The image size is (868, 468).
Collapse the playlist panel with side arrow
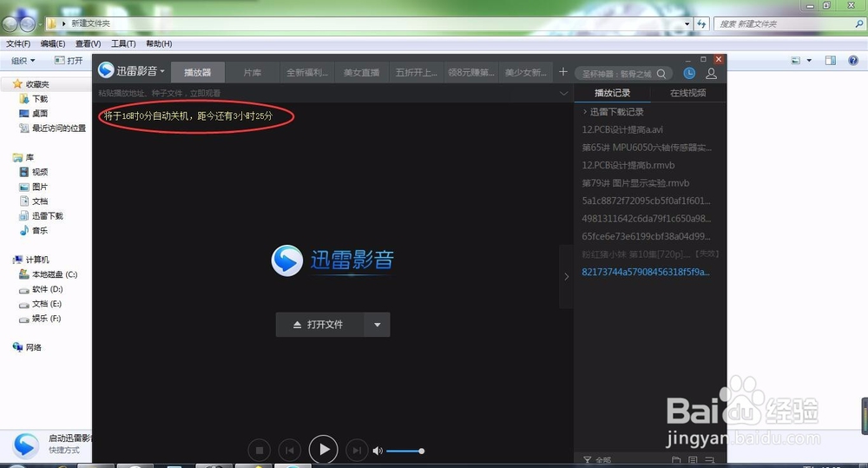pos(566,276)
